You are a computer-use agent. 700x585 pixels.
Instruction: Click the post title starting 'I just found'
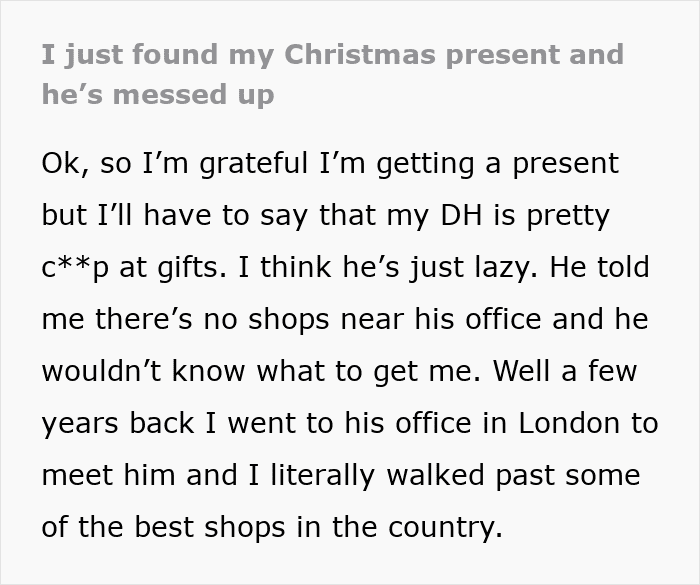click(332, 54)
